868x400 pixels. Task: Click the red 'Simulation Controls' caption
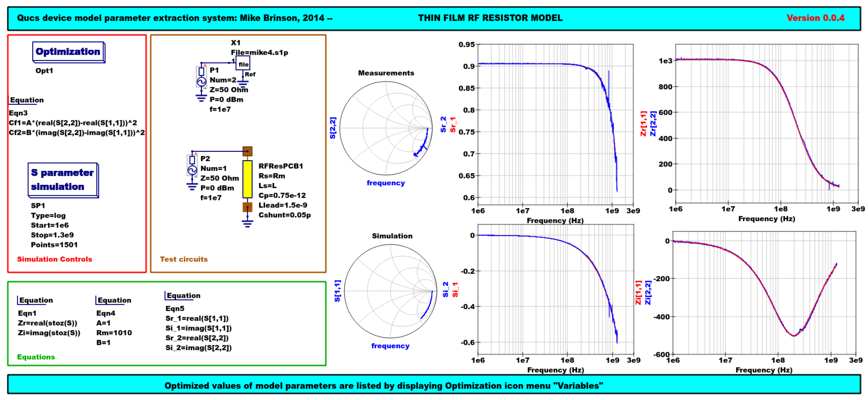coord(54,259)
